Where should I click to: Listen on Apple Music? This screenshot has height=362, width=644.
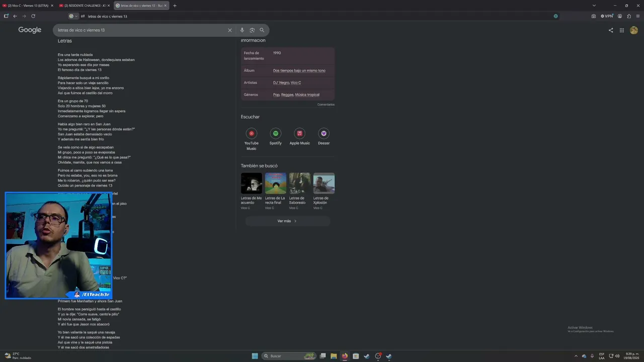(x=300, y=137)
